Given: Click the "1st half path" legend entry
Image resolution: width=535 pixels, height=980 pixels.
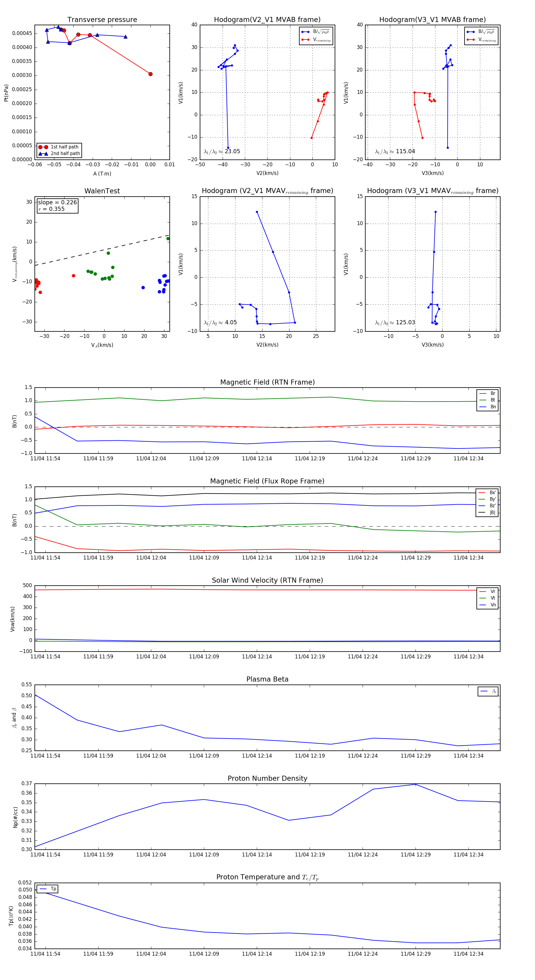Looking at the screenshot, I should pos(59,147).
